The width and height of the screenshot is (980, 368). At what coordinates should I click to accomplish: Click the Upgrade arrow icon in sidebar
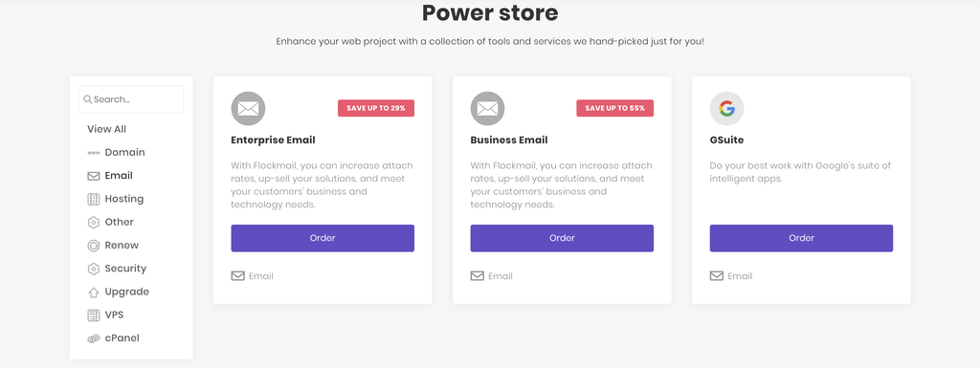tap(94, 292)
